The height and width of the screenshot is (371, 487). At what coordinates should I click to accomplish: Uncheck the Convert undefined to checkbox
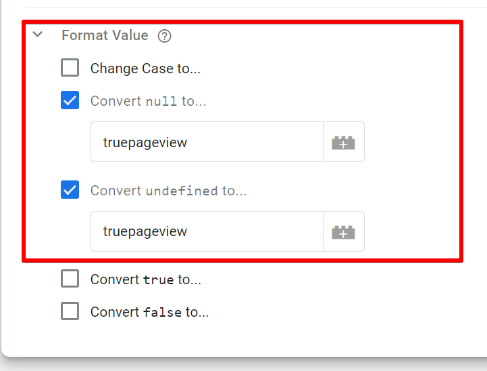pyautogui.click(x=70, y=190)
